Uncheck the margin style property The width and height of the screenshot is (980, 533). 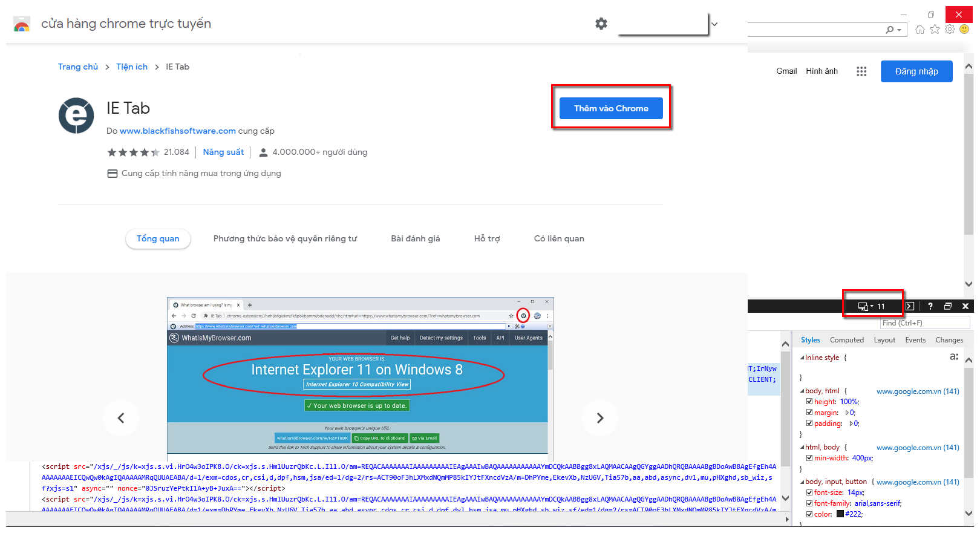coord(809,413)
